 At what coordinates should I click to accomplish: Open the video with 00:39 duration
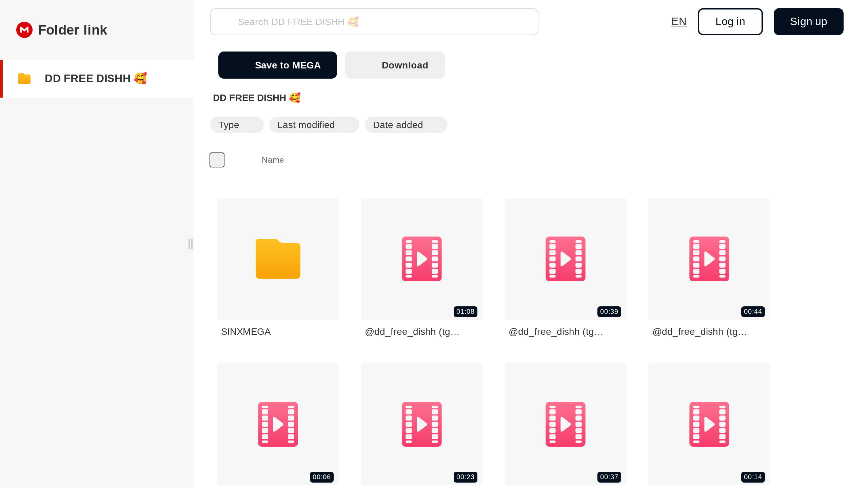coord(565,259)
